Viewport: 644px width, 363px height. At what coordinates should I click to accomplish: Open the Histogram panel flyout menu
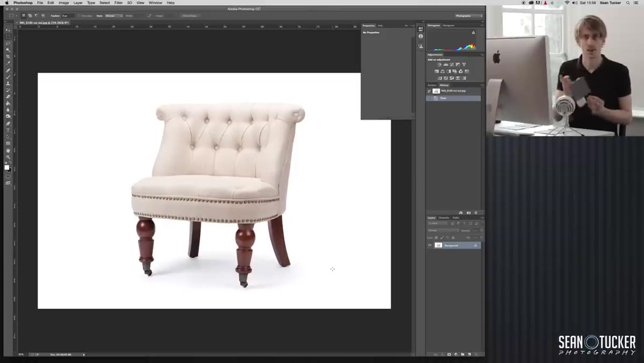click(482, 25)
